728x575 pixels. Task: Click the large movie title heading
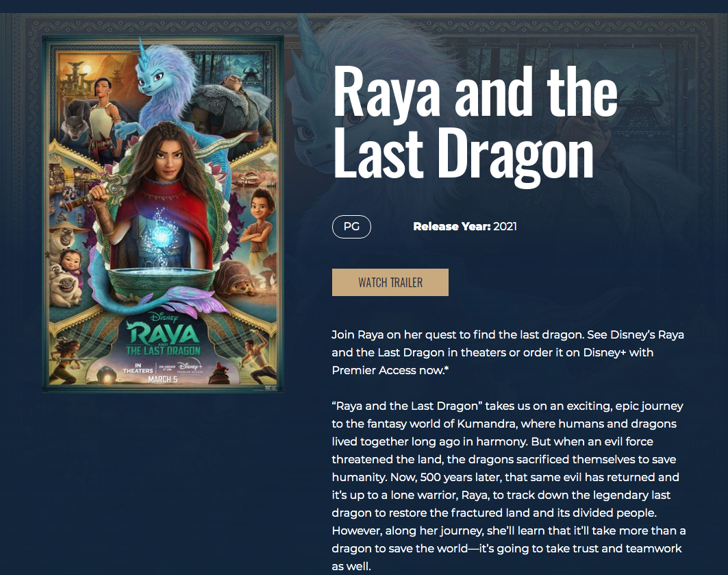pos(475,122)
